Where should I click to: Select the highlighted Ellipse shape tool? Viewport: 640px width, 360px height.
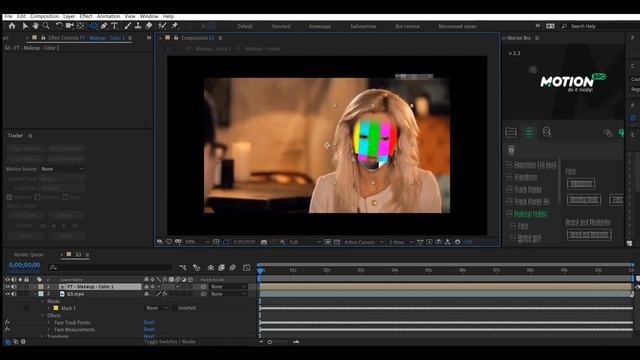93,26
